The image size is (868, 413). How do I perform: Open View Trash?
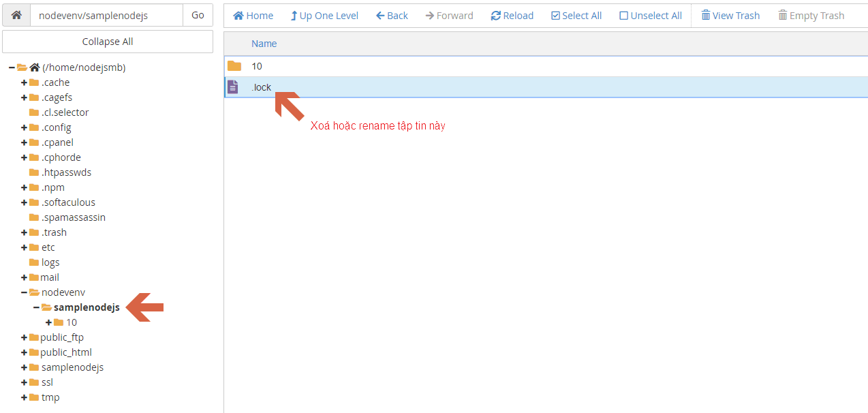730,16
